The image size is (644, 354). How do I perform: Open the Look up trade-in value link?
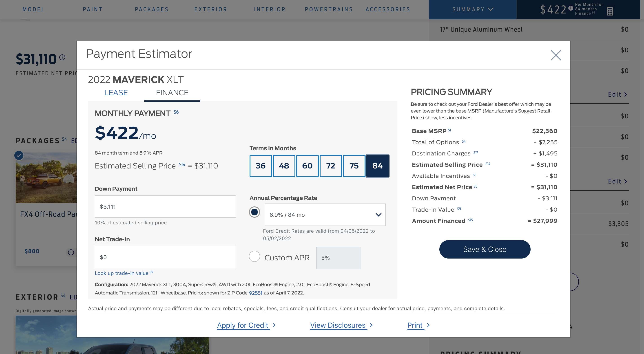tap(122, 273)
